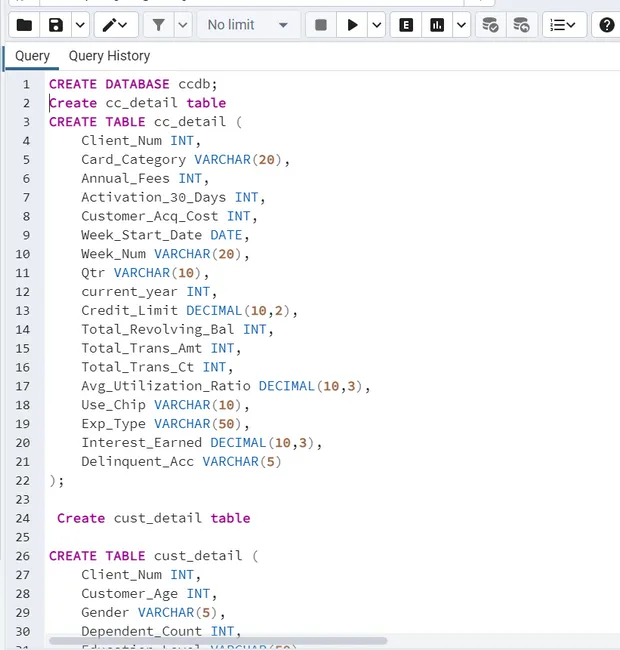Click the horizontal scrollbar of the editor

click(218, 641)
